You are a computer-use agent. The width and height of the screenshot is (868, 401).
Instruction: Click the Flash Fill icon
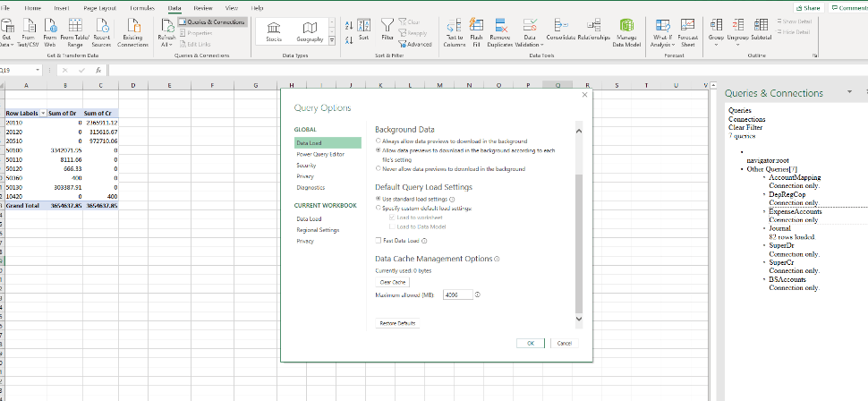[x=475, y=25]
